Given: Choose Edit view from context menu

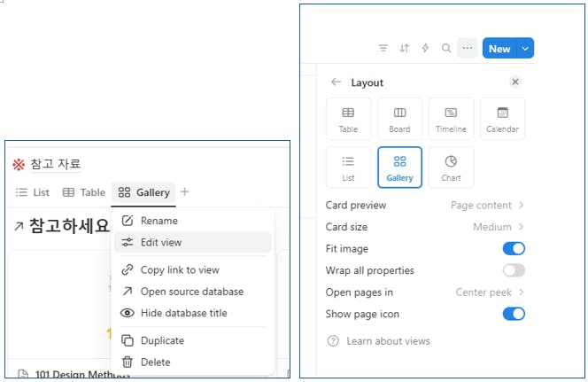Looking at the screenshot, I should (x=161, y=242).
